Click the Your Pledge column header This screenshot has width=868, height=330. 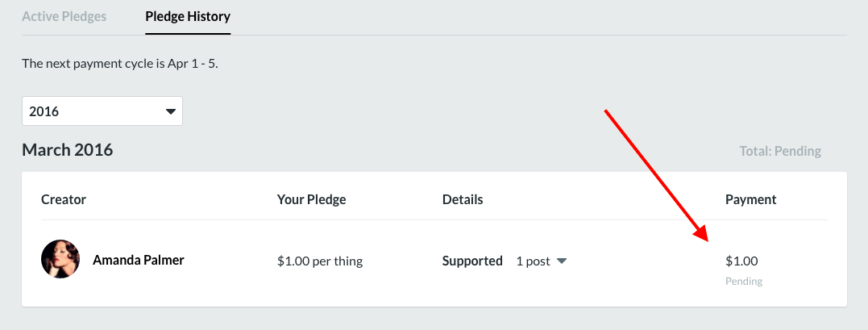point(310,199)
